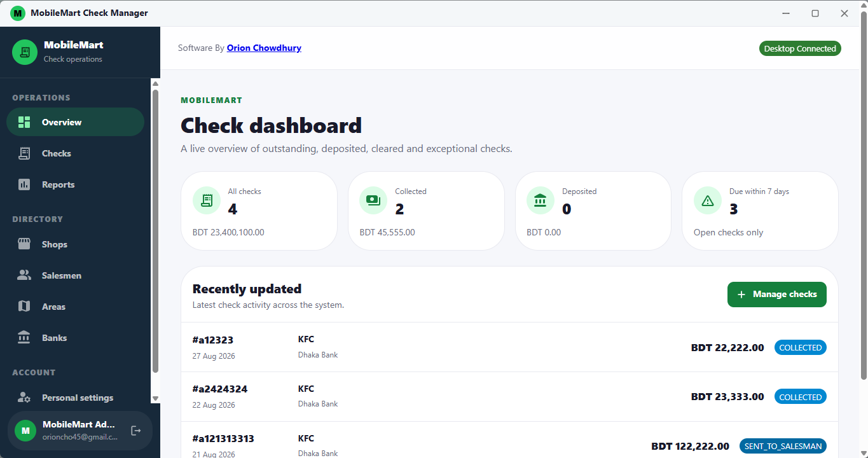
Task: Click the Personal settings gear-person icon
Action: 24,398
